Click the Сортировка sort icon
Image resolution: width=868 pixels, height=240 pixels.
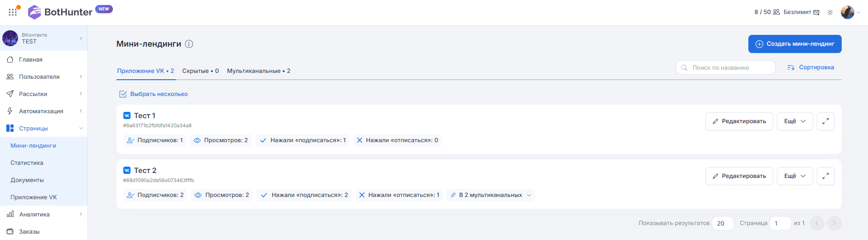791,67
